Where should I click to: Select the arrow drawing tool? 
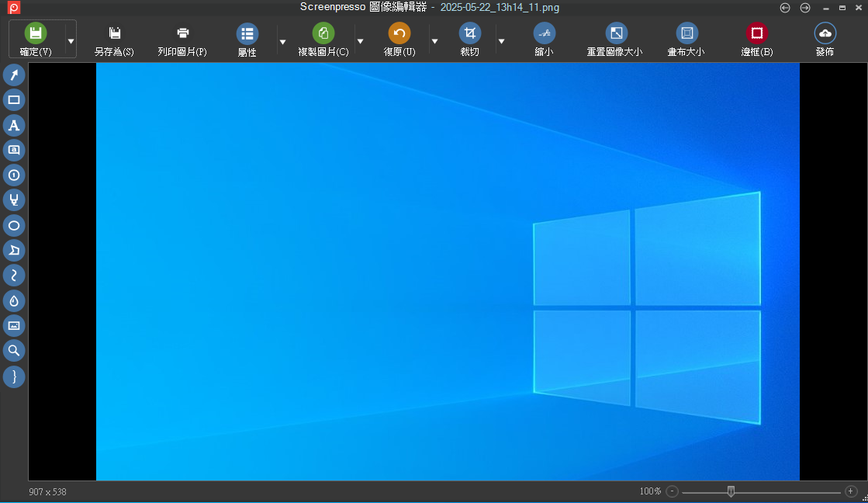[x=14, y=75]
